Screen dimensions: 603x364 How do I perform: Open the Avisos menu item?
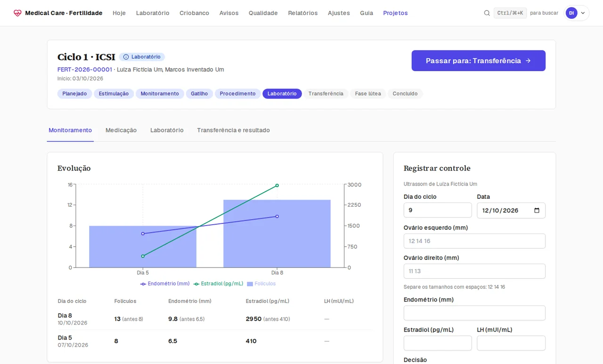click(x=229, y=13)
